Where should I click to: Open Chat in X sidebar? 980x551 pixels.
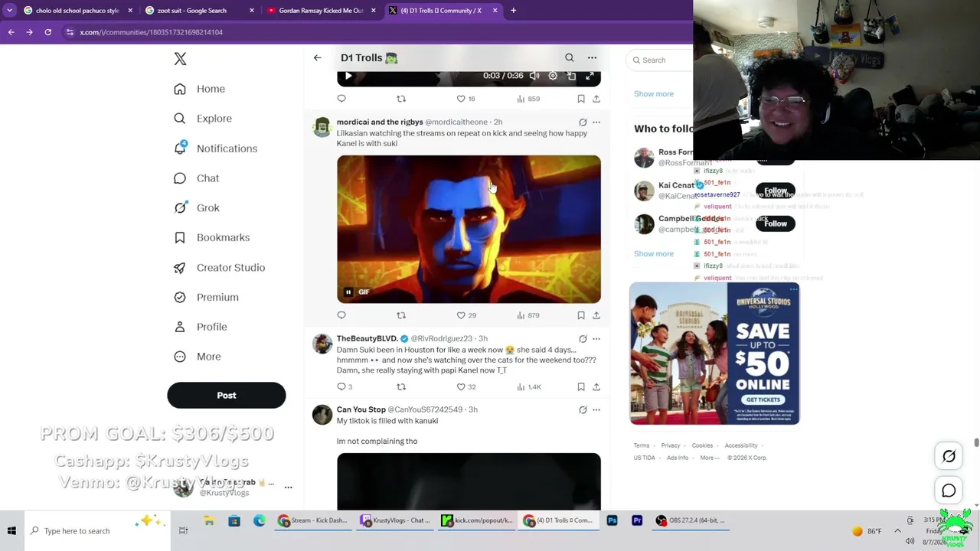[x=197, y=178]
